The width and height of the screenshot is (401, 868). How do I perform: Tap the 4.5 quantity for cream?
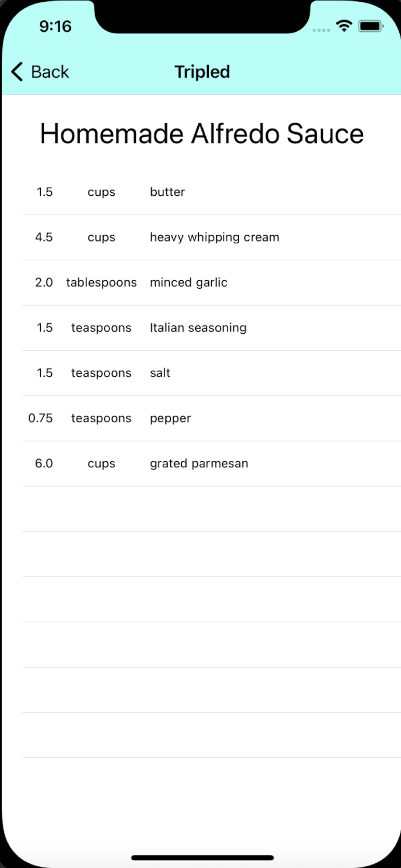pos(44,237)
